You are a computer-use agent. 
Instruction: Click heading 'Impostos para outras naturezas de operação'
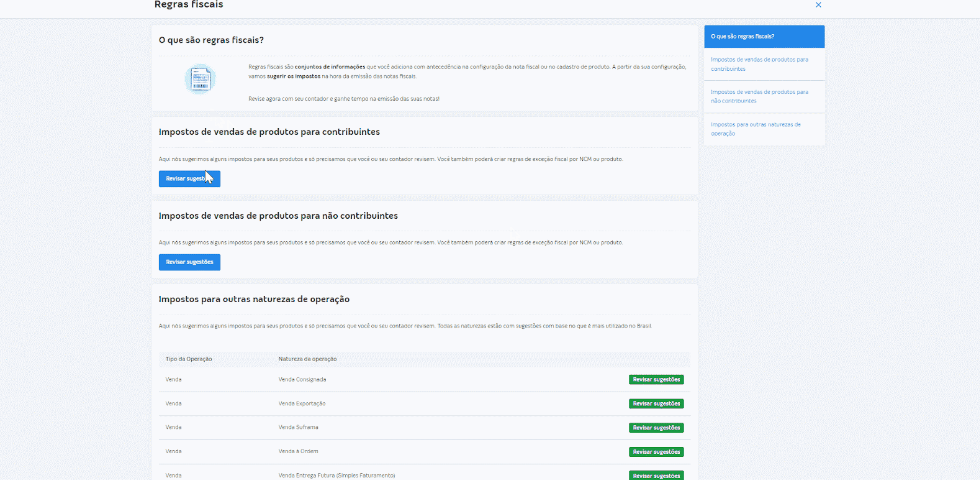pos(254,299)
